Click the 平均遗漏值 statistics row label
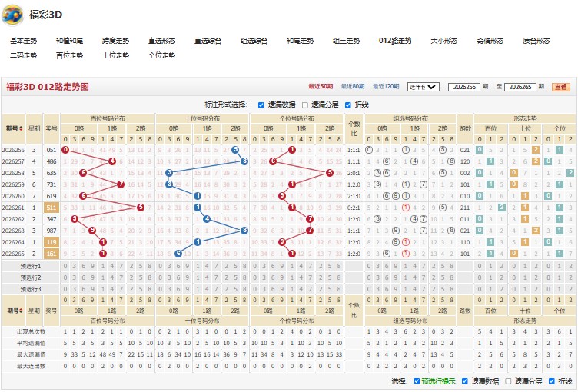This screenshot has width=578, height=392. point(32,344)
